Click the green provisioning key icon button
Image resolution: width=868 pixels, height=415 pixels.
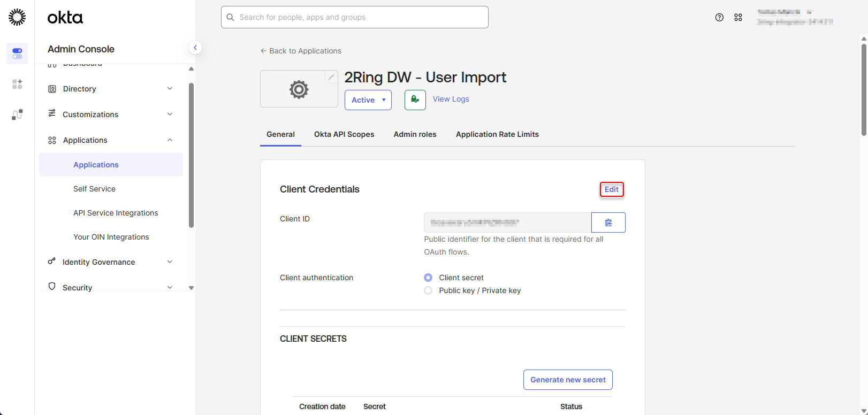pos(415,100)
